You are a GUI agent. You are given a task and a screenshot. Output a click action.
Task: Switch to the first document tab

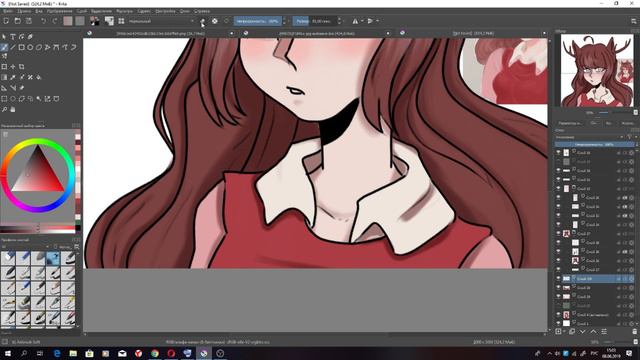(x=161, y=33)
